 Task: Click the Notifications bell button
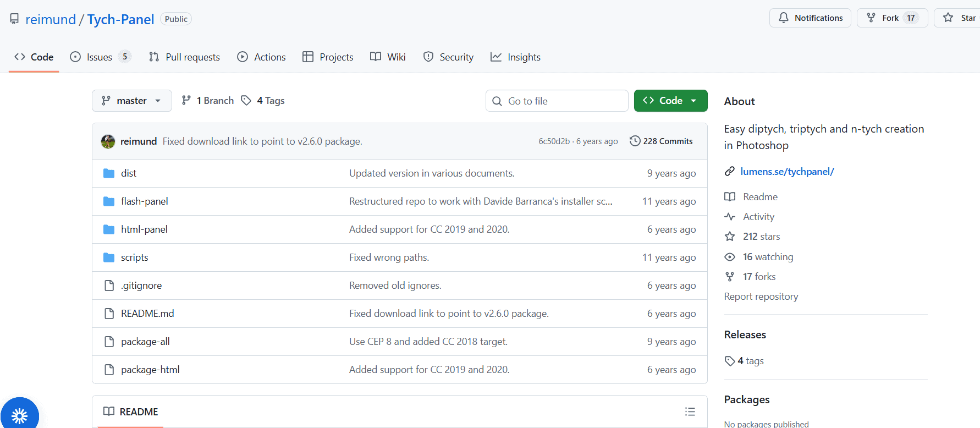click(810, 18)
